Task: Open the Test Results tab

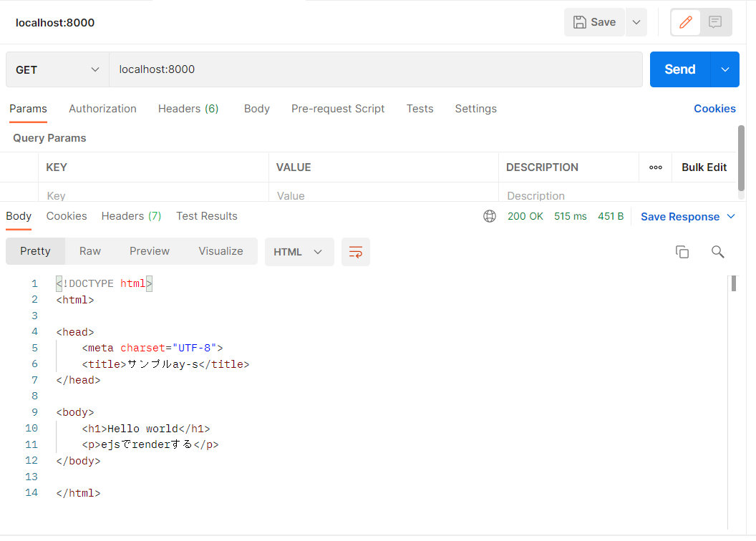Action: pyautogui.click(x=207, y=216)
